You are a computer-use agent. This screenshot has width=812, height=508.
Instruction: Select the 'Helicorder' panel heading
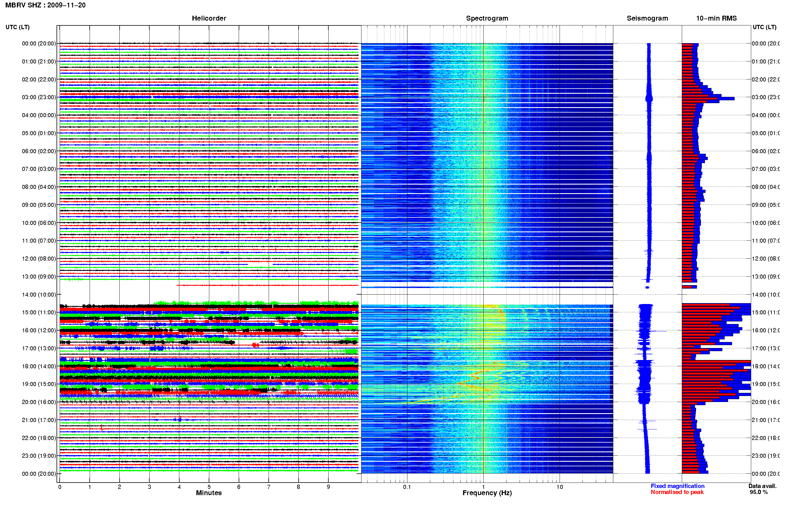209,18
